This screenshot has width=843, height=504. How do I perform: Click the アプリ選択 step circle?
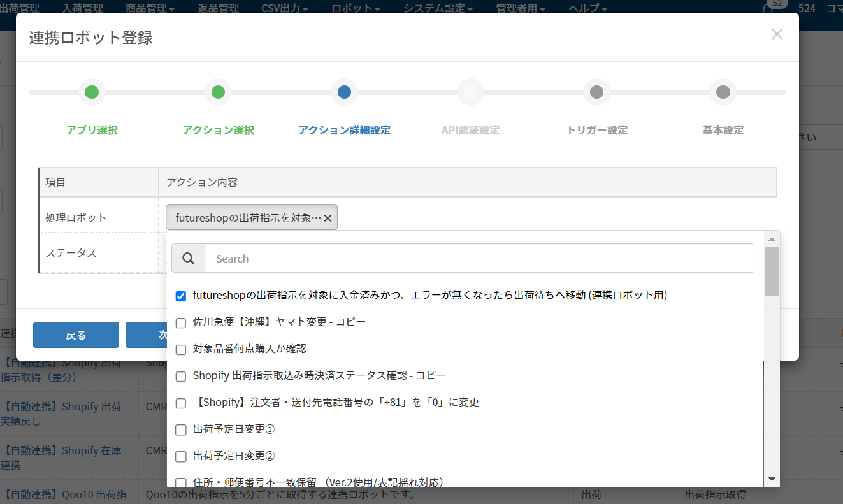(92, 92)
